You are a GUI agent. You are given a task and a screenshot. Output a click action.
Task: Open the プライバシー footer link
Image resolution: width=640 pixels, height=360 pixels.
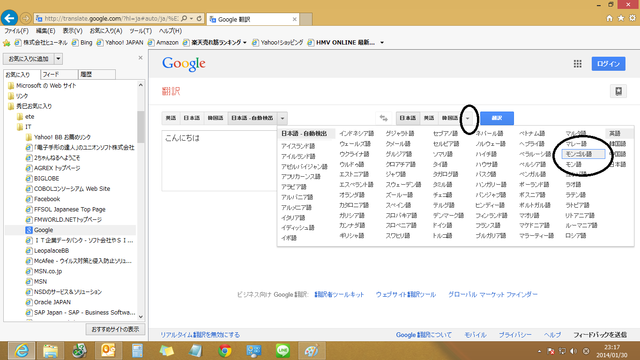(515, 335)
